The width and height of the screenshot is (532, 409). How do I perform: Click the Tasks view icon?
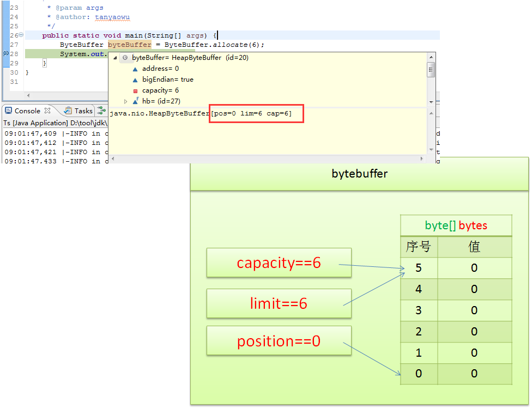pyautogui.click(x=68, y=111)
